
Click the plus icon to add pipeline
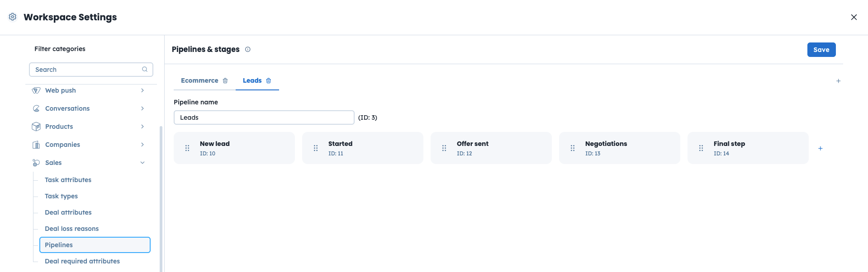[838, 81]
